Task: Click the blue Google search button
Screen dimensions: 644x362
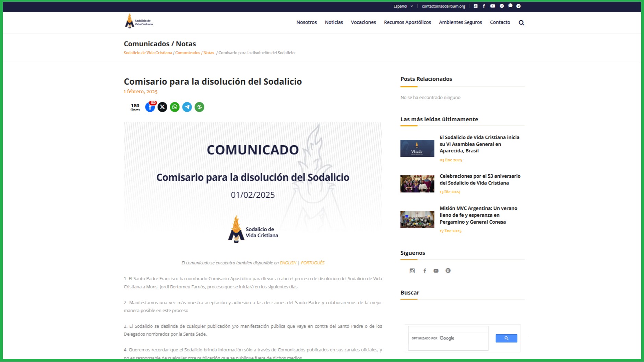Action: click(x=506, y=338)
